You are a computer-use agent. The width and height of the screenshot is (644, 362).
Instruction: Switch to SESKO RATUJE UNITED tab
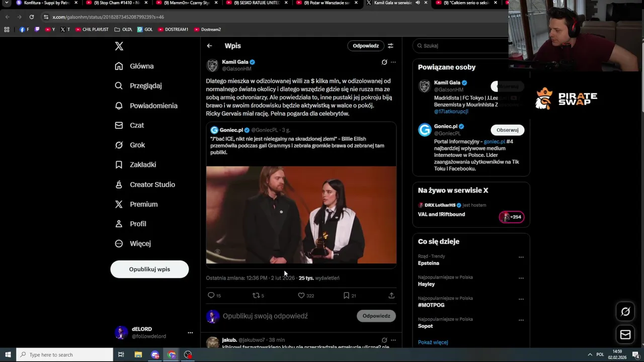click(256, 3)
